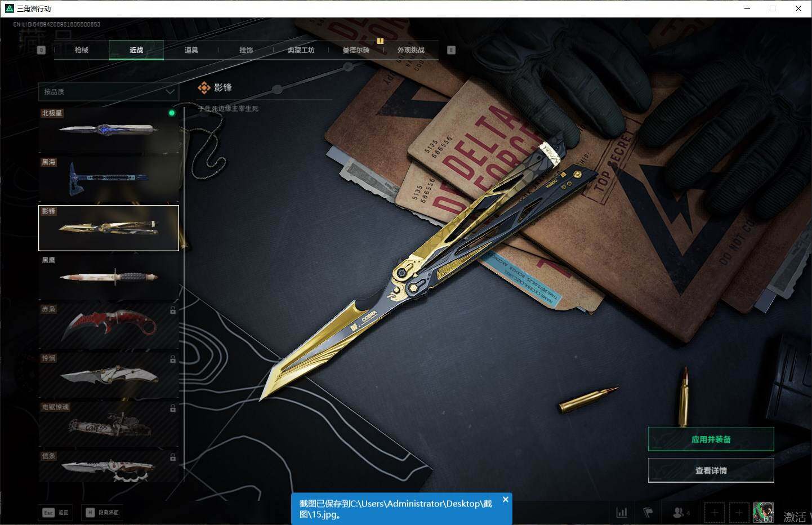Click the lock icon on 电锯惊魂 skin
The width and height of the screenshot is (812, 525).
pos(173,408)
